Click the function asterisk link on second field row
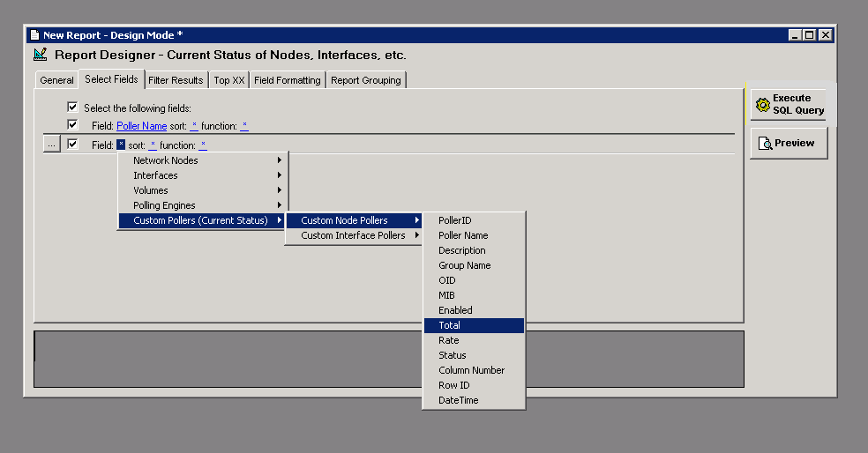 203,145
